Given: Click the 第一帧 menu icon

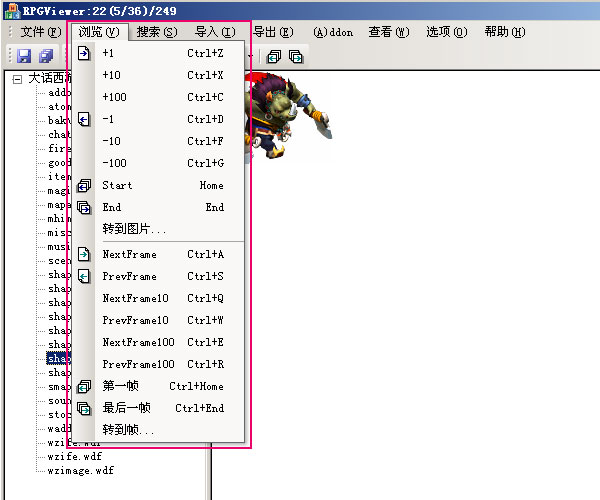Looking at the screenshot, I should [x=84, y=386].
